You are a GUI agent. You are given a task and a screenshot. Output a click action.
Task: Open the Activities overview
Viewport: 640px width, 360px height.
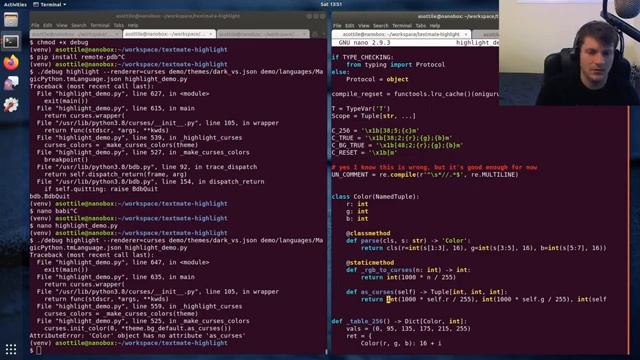coord(15,4)
